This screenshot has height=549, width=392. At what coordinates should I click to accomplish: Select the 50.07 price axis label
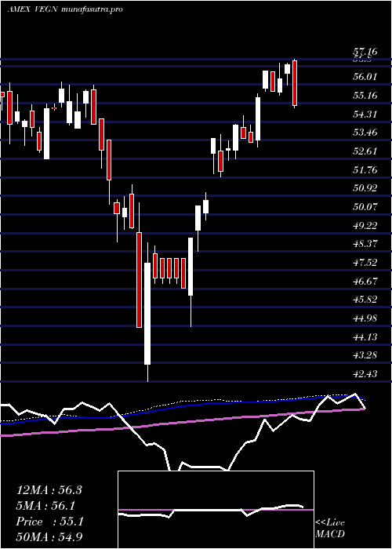365,207
